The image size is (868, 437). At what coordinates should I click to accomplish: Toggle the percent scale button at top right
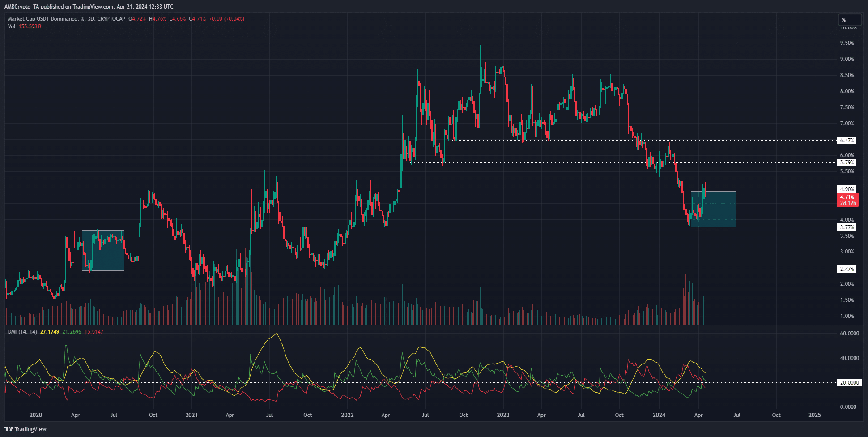tap(849, 20)
